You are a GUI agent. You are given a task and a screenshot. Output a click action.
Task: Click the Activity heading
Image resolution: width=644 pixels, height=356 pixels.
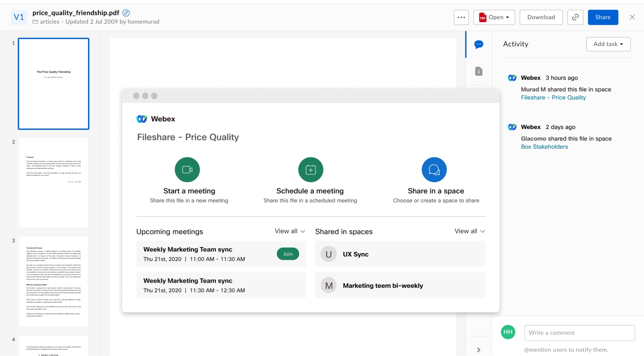click(x=515, y=44)
